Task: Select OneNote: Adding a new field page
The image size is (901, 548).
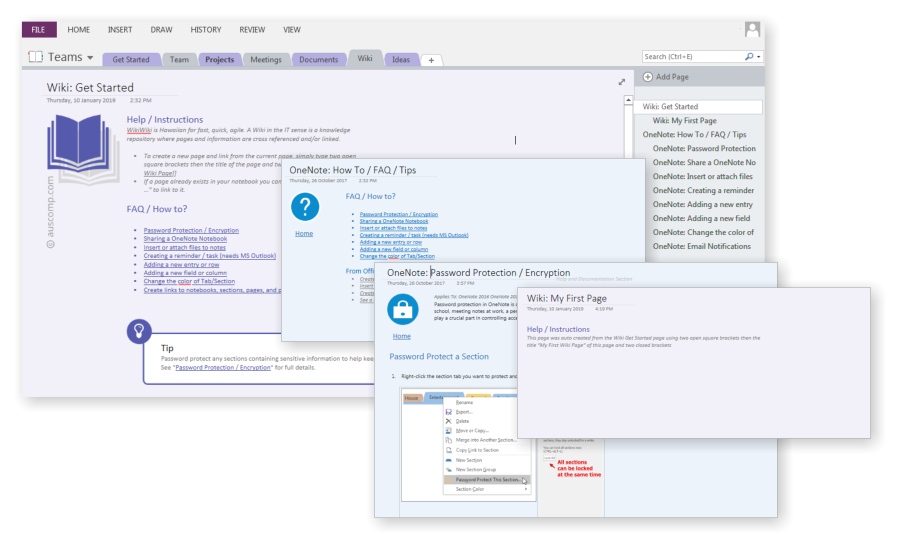Action: pyautogui.click(x=701, y=218)
